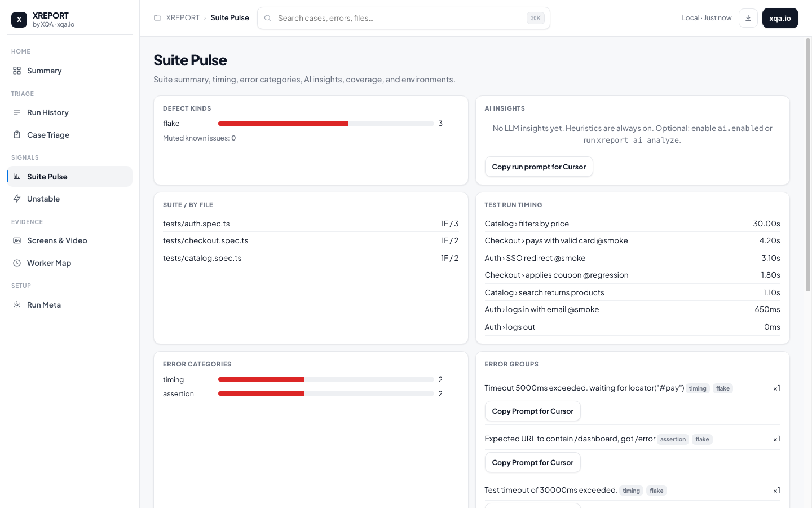Click flake tag on Test timeout 30000ms
812x508 pixels.
coord(656,491)
